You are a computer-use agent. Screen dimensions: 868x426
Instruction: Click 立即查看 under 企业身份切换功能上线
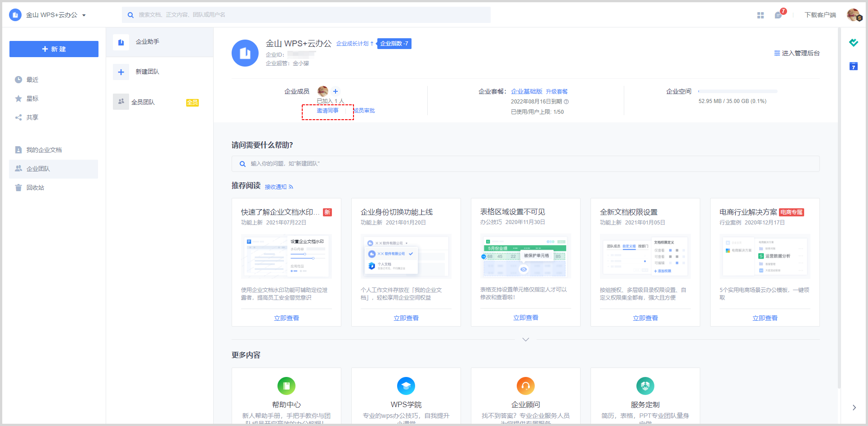click(406, 318)
